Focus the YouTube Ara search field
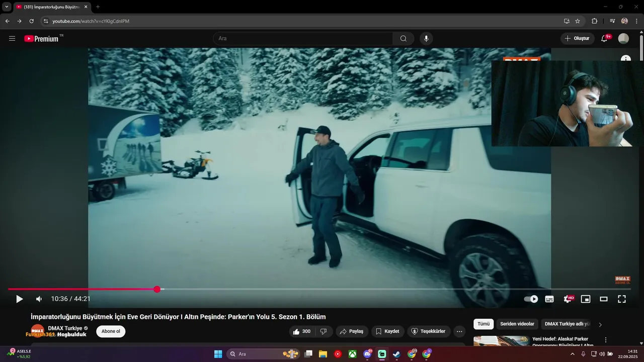 pos(303,39)
